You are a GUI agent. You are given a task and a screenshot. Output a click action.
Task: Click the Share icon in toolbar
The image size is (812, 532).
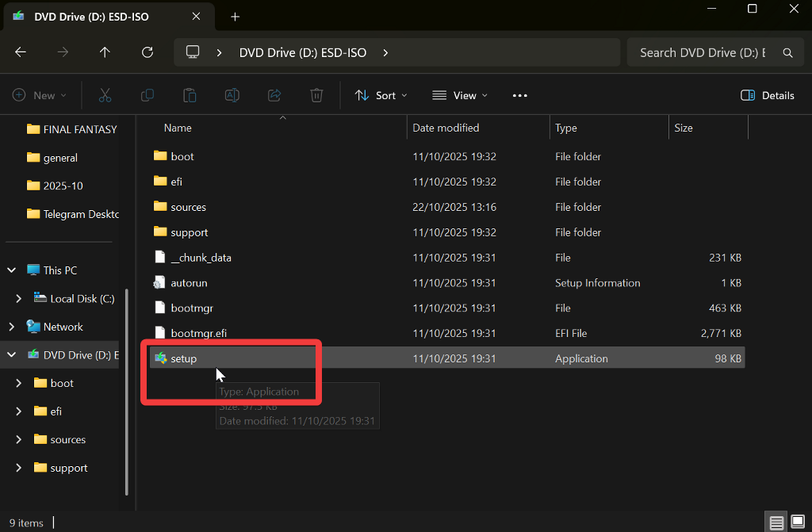click(274, 95)
